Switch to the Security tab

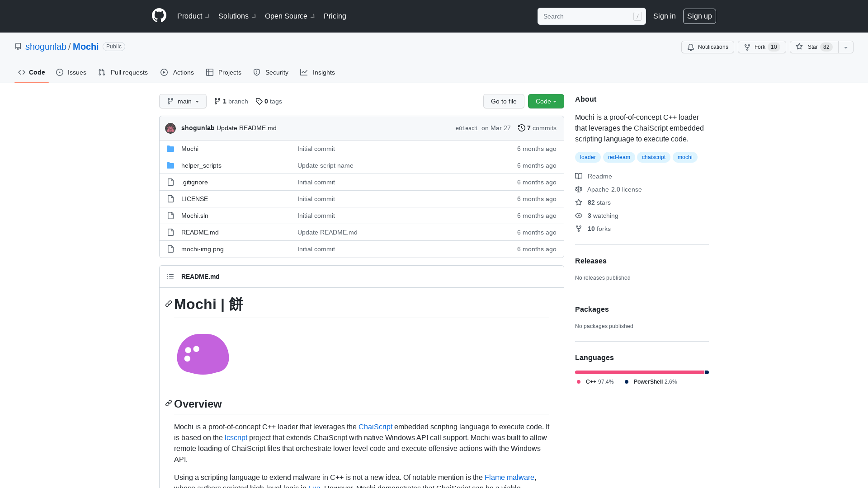[x=271, y=72]
